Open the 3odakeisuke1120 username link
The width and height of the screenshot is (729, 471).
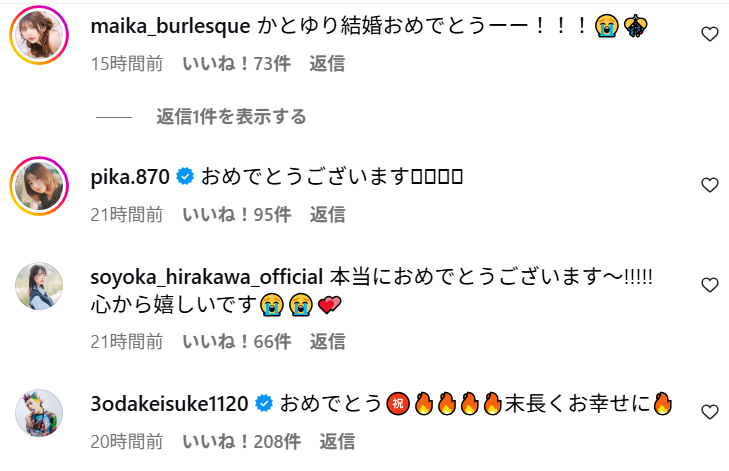point(169,404)
